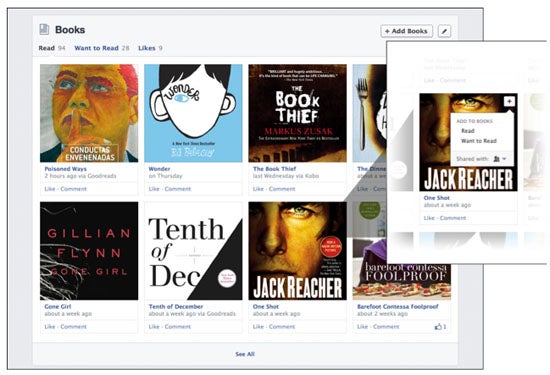Open The Book Thief cover image

pos(297,113)
